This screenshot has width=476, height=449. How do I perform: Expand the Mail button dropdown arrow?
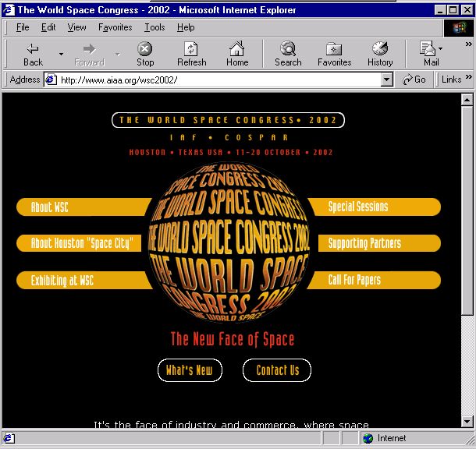pyautogui.click(x=440, y=48)
